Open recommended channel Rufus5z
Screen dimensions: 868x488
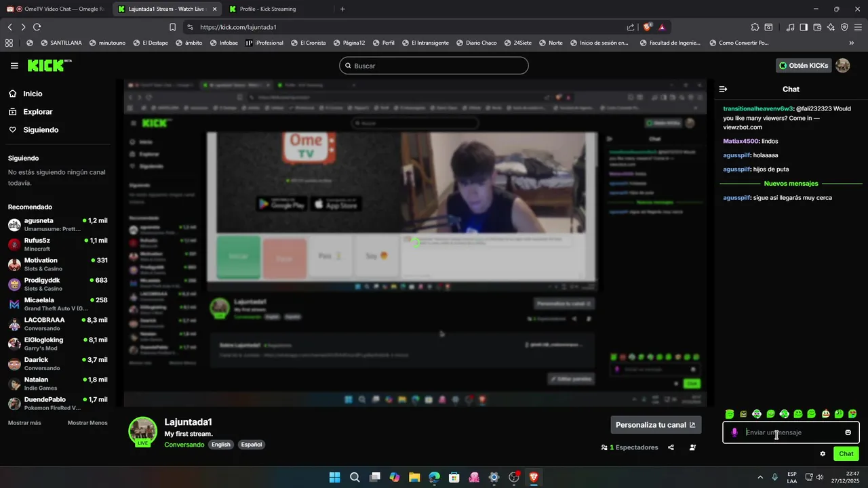[x=58, y=245]
